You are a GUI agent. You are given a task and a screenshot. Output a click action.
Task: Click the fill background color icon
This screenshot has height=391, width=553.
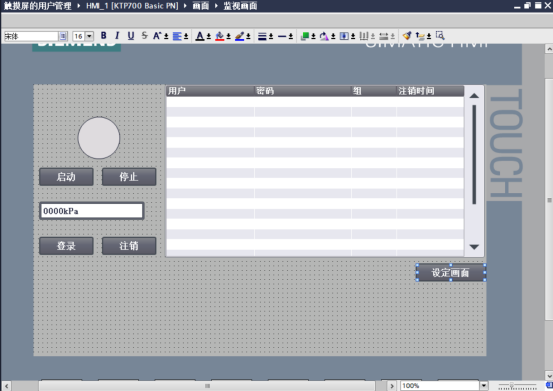[x=220, y=36]
